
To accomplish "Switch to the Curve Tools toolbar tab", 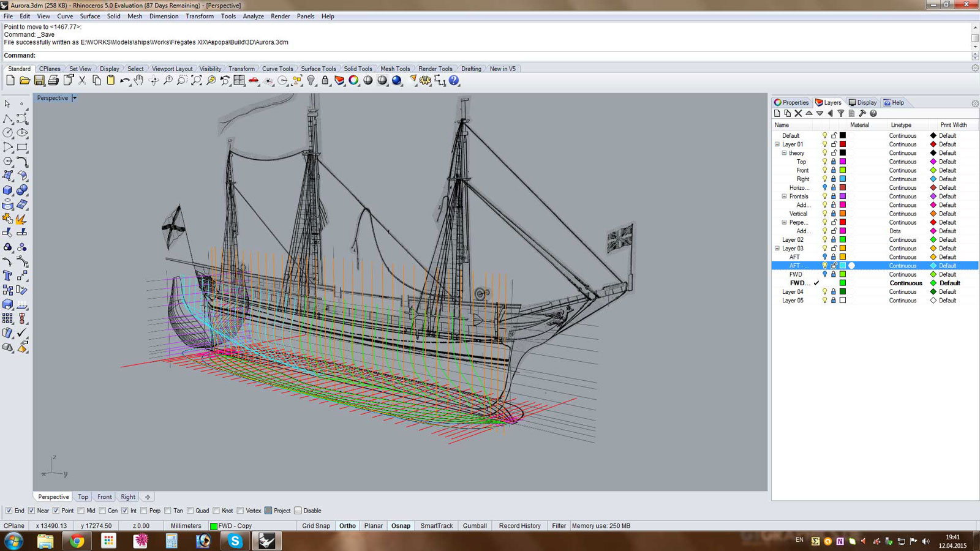I will coord(277,69).
